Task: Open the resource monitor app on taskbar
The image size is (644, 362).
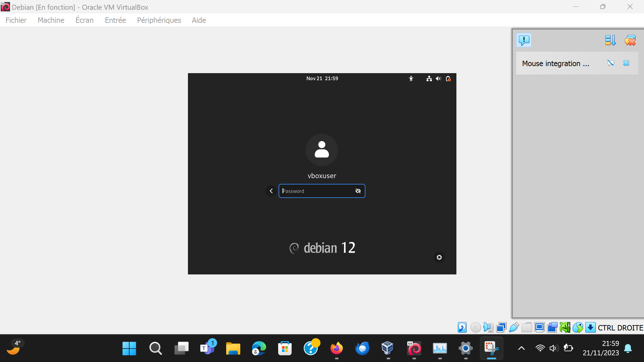Action: [440, 349]
